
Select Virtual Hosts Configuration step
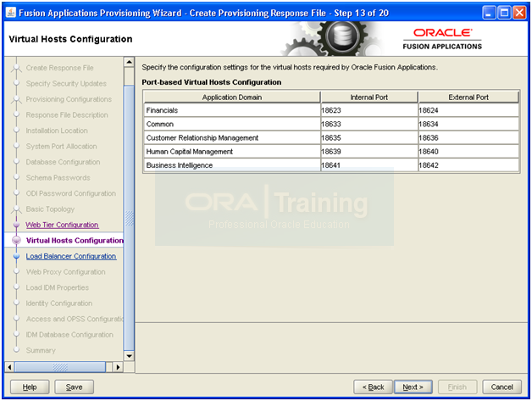(x=75, y=241)
